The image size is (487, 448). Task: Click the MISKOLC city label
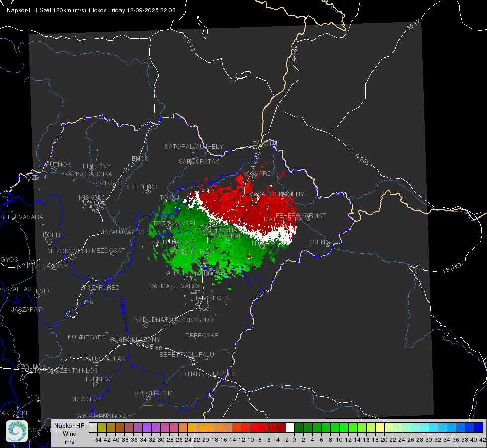pos(92,198)
